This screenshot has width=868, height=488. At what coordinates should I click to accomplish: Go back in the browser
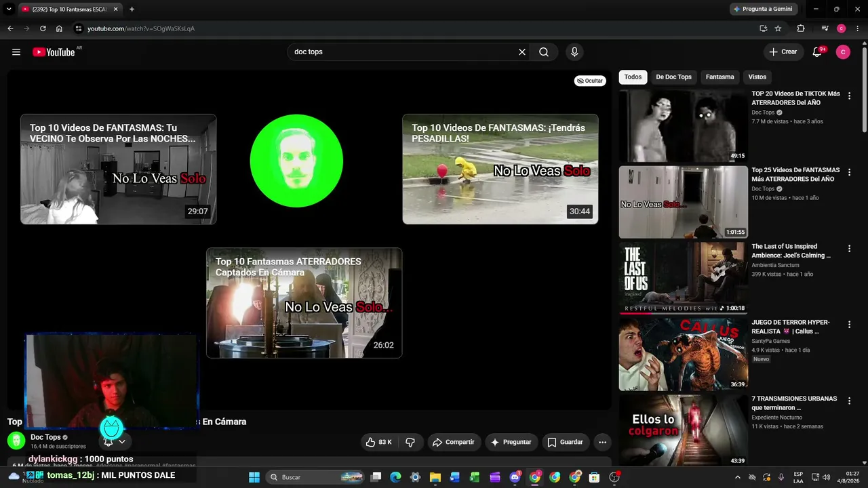coord(10,28)
